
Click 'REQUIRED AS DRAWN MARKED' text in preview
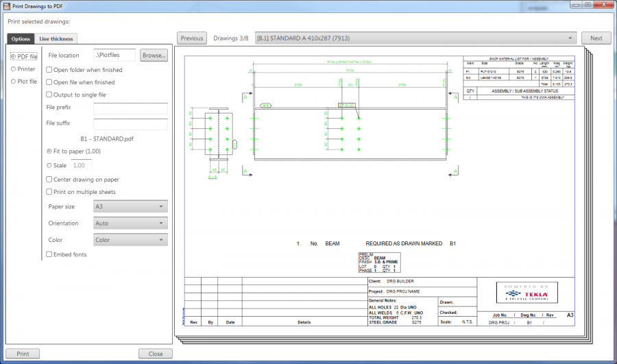[x=404, y=243]
